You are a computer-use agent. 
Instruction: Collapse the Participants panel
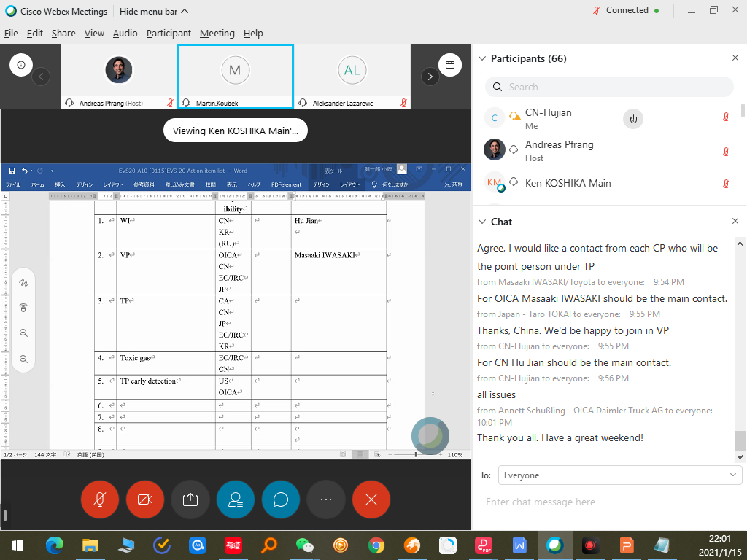pos(481,58)
